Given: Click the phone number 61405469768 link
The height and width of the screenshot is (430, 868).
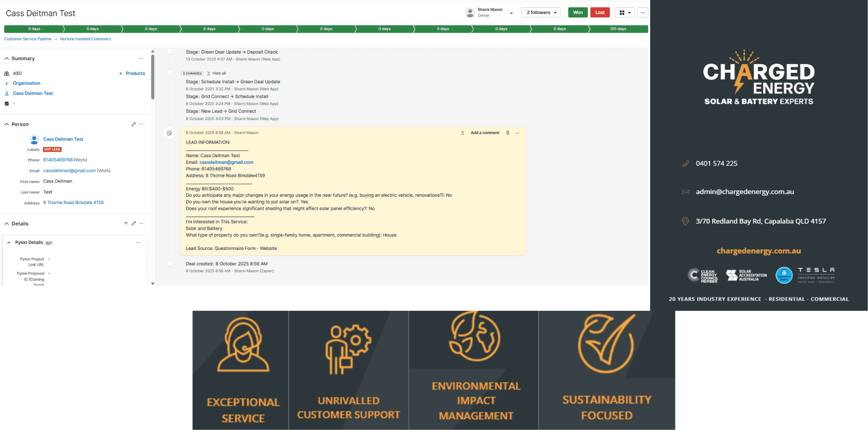Looking at the screenshot, I should (58, 160).
